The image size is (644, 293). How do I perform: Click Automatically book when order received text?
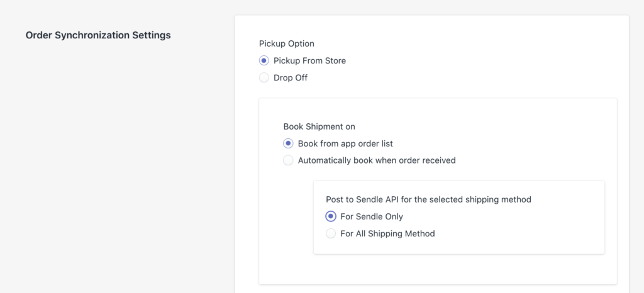377,160
